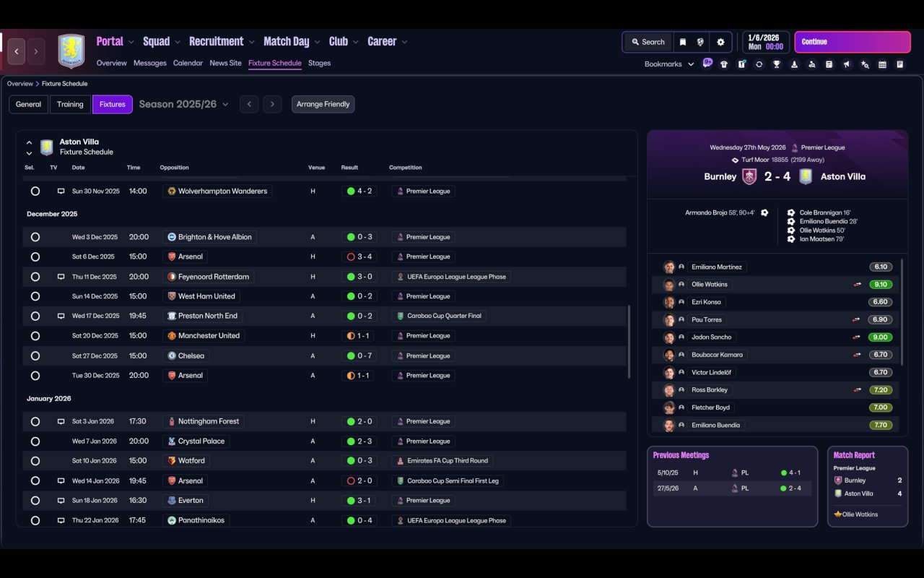
Task: Click the document list bookmark icon
Action: pos(829,64)
